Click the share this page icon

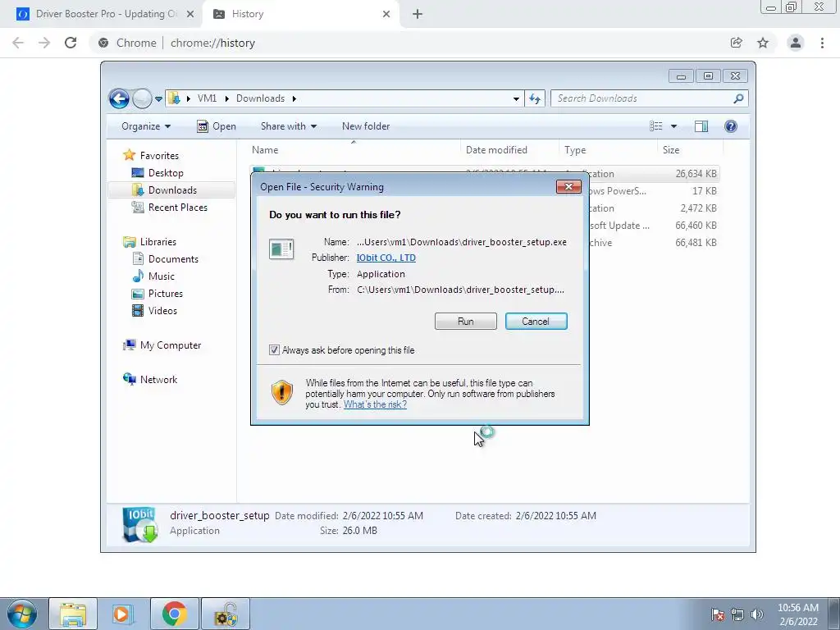(737, 43)
